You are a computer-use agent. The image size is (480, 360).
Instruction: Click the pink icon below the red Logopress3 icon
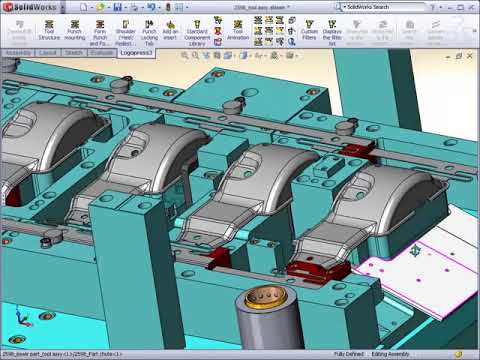[x=218, y=42]
